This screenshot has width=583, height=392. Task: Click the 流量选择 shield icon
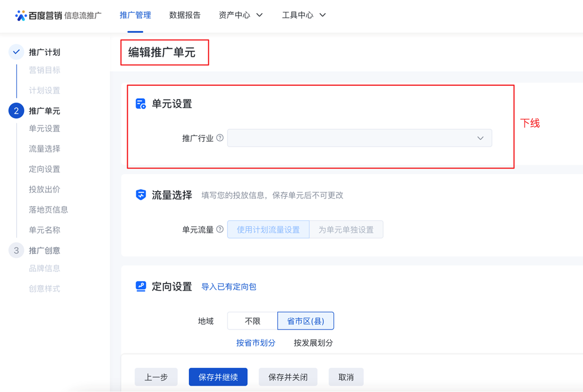141,195
